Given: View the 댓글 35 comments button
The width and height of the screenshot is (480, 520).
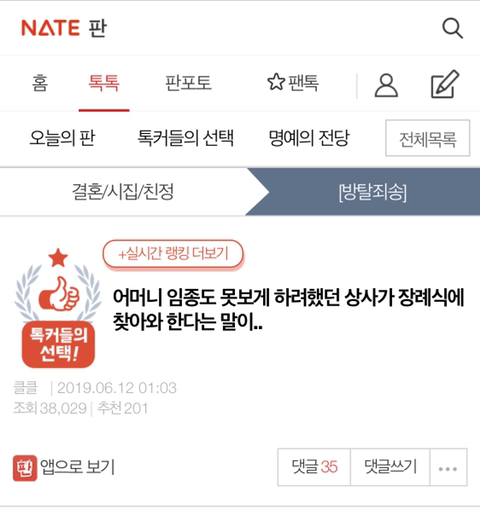Looking at the screenshot, I should click(314, 467).
